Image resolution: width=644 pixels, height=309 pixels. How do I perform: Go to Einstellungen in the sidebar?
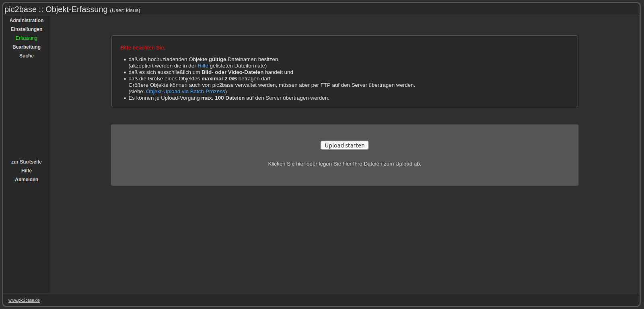[27, 29]
